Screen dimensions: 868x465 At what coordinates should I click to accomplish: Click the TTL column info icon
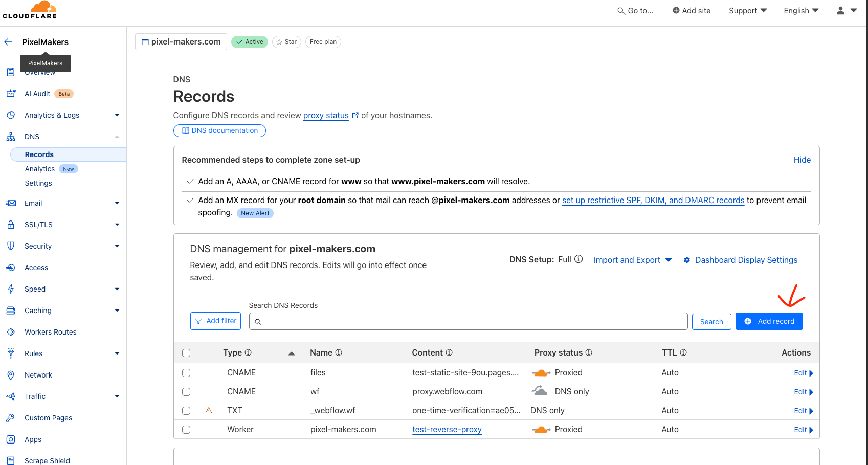click(683, 352)
